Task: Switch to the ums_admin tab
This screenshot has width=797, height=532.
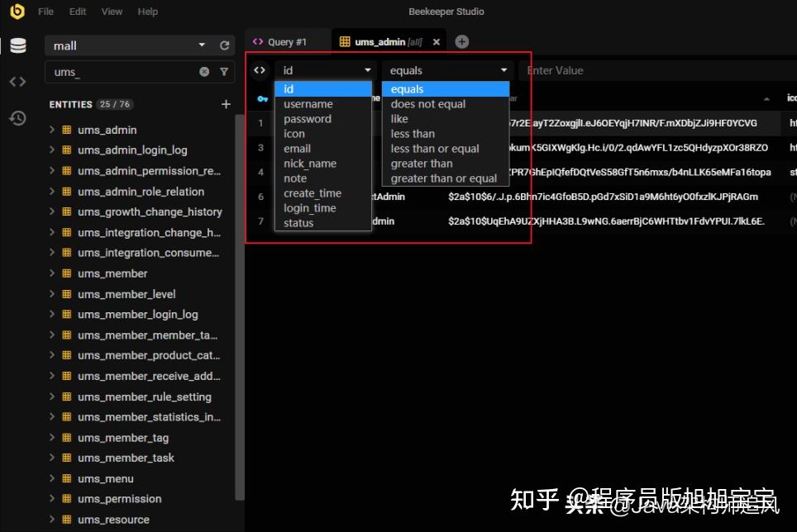Action: pyautogui.click(x=389, y=41)
